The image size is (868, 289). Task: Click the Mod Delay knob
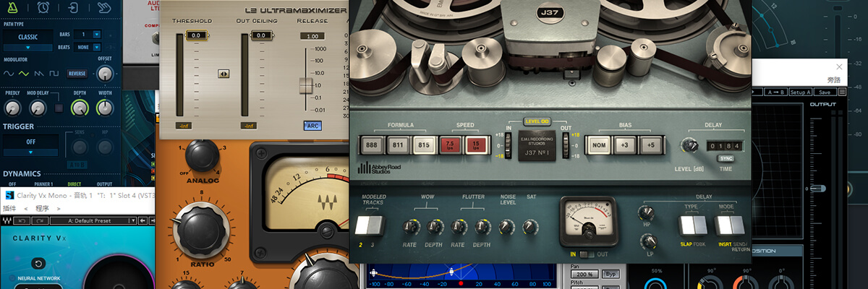click(38, 108)
